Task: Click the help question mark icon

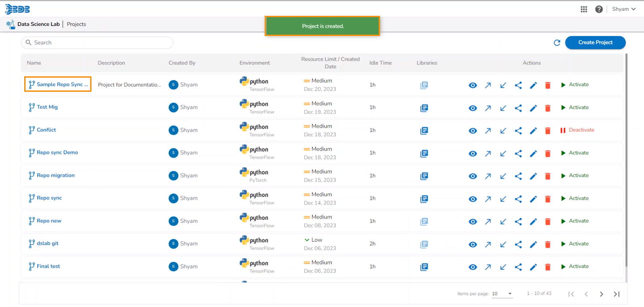Action: click(x=599, y=9)
